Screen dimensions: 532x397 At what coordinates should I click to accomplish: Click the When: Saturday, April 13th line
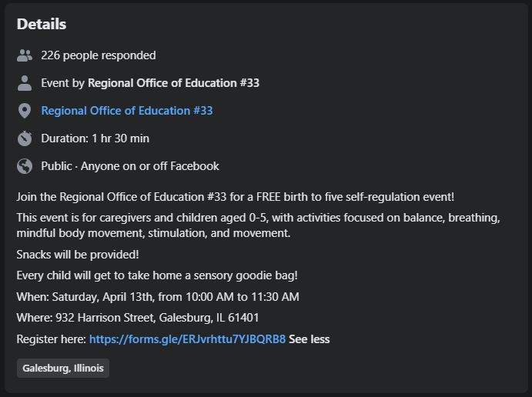[x=158, y=297]
